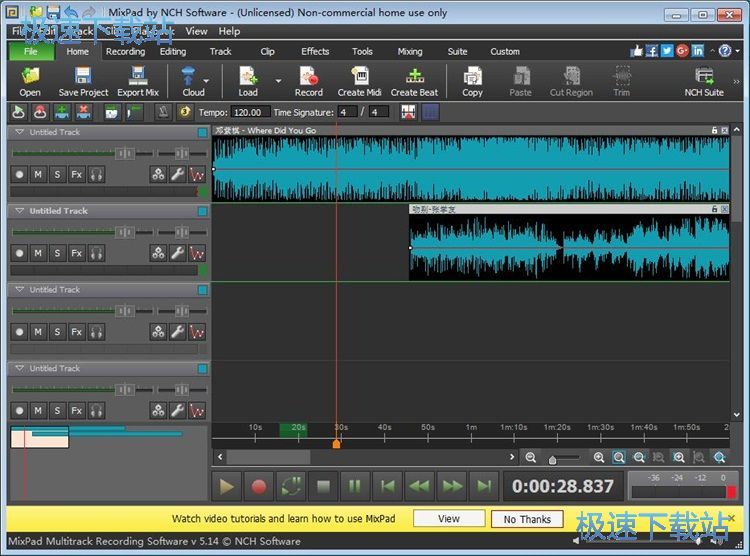This screenshot has width=750, height=556.
Task: Open the Help menu
Action: point(229,31)
